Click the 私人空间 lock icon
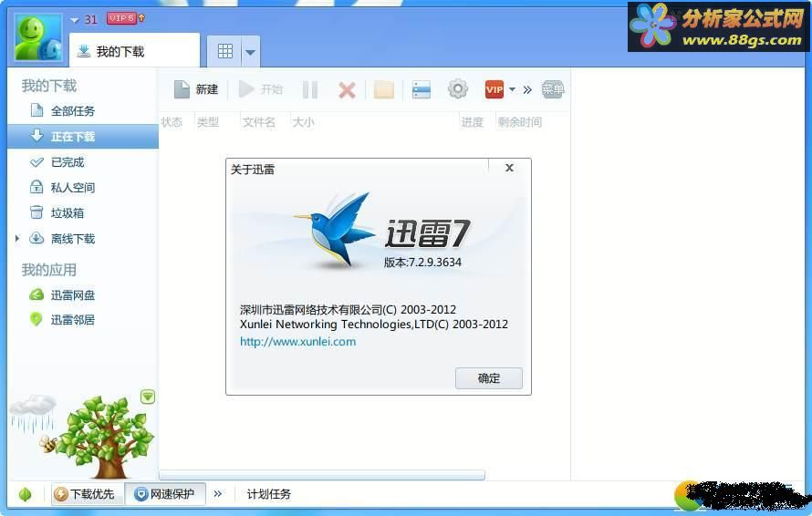This screenshot has width=812, height=516. 36,187
